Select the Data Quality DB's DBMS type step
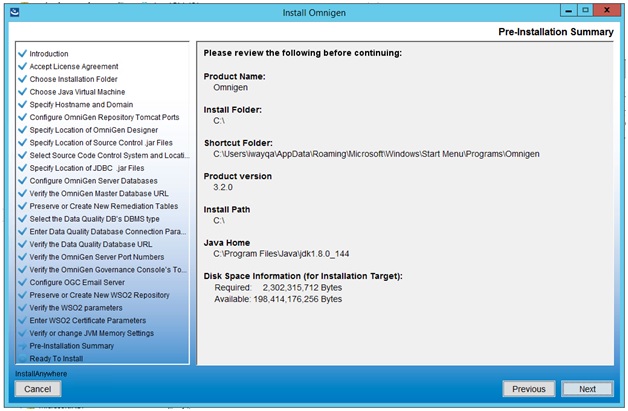 pos(95,219)
